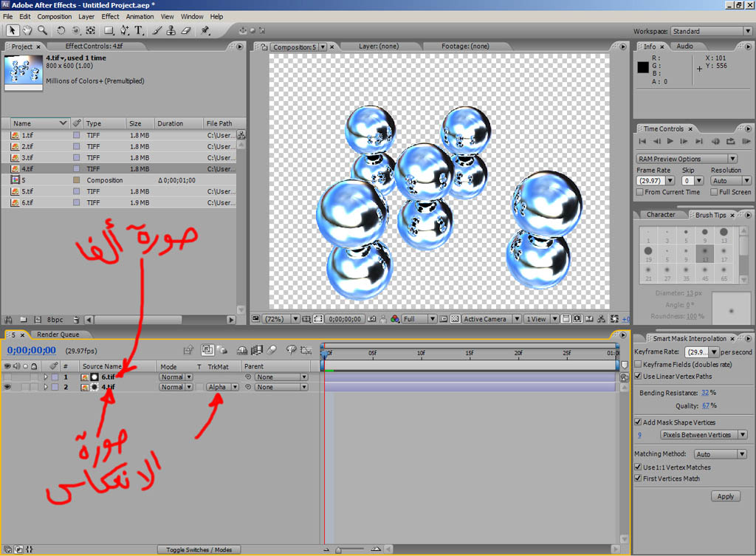Click Brainstorm icon in timeline

[x=291, y=350]
